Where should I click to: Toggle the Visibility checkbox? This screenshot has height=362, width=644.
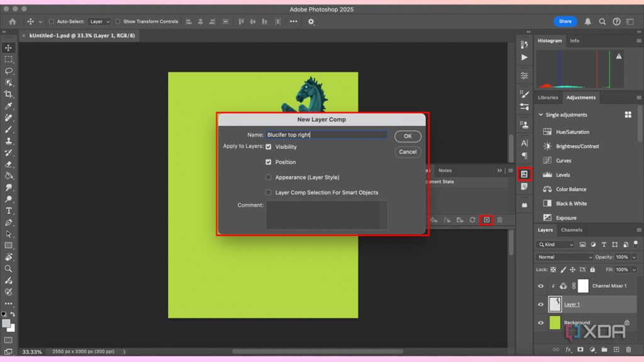point(268,147)
